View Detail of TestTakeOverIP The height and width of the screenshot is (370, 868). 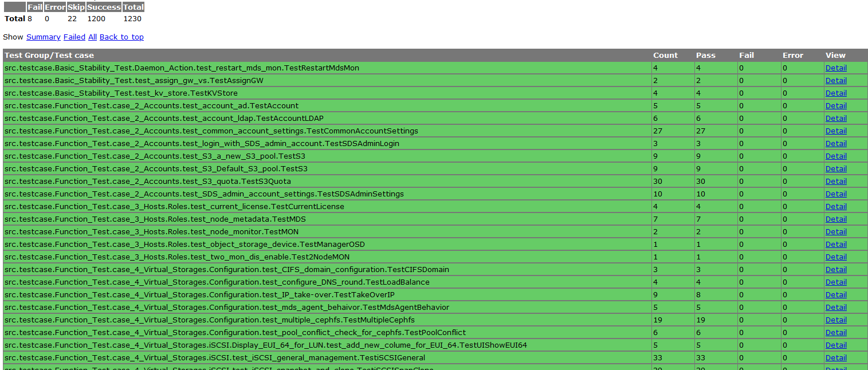[x=835, y=294]
